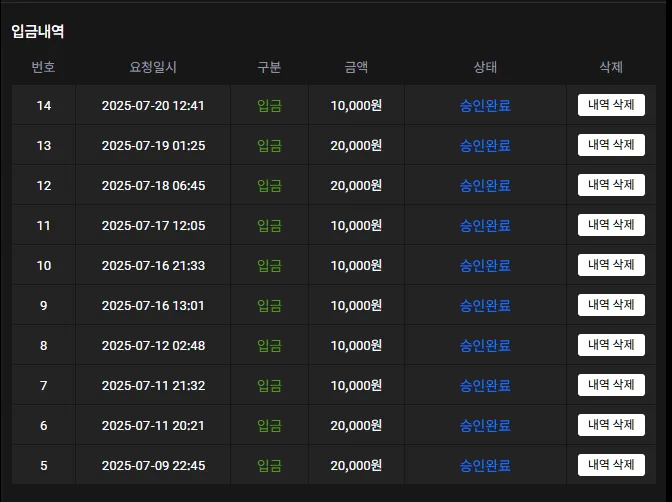The width and height of the screenshot is (672, 502).
Task: Select date 2025-07-16 21:33
Action: pos(153,266)
